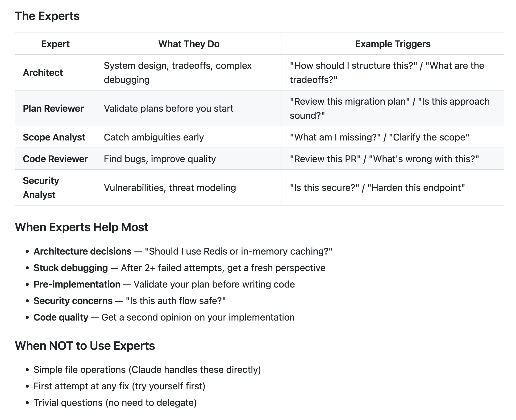Image resolution: width=516 pixels, height=420 pixels.
Task: Select the Security Analyst row label
Action: (41, 188)
